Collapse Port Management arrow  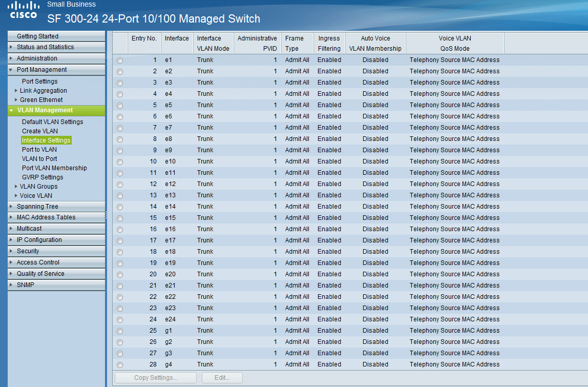(11, 70)
